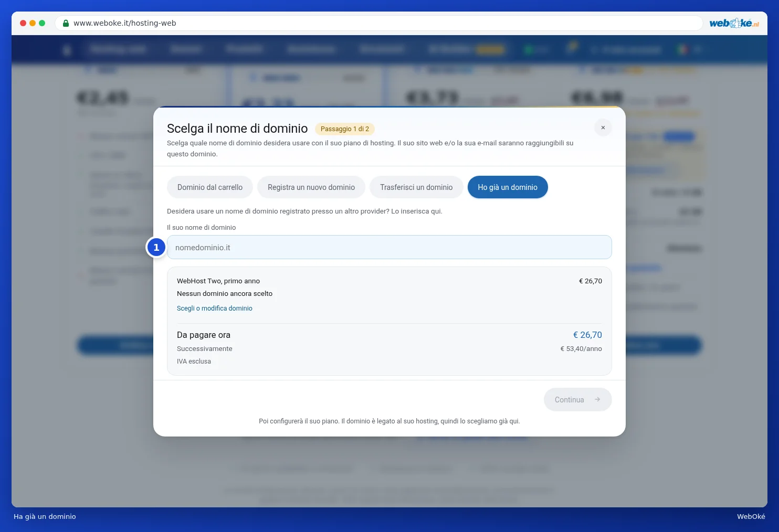Click the 'Desidera usare un nome di dominio' sentence
Image resolution: width=779 pixels, height=532 pixels.
coord(304,211)
